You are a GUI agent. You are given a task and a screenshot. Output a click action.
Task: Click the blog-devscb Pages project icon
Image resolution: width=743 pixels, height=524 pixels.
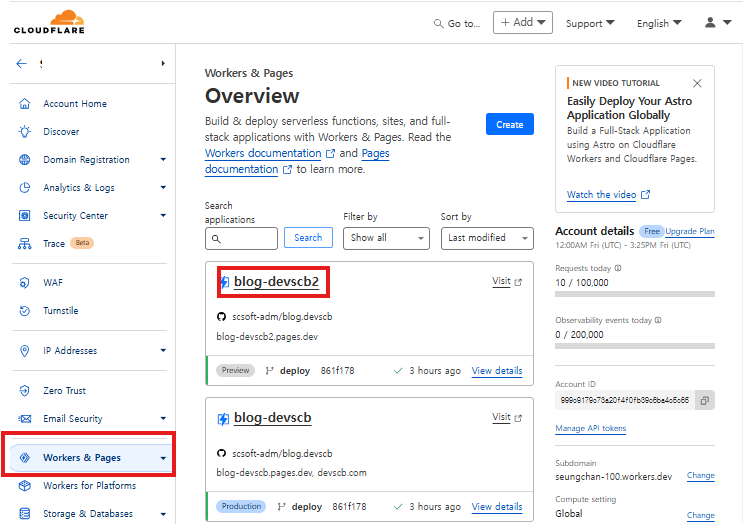[x=223, y=419]
